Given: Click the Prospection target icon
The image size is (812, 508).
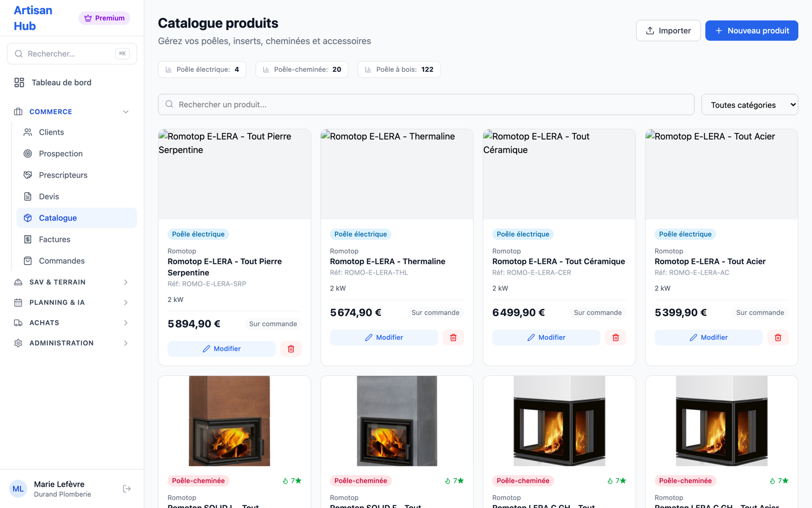Looking at the screenshot, I should click(x=28, y=153).
